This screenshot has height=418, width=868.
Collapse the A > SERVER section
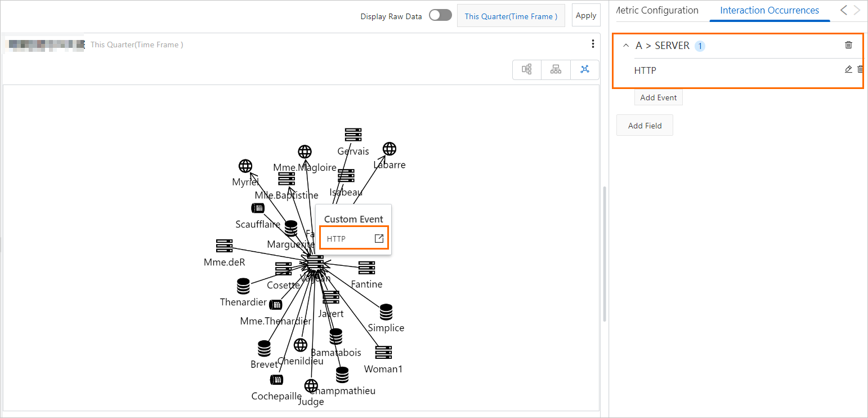pos(625,46)
